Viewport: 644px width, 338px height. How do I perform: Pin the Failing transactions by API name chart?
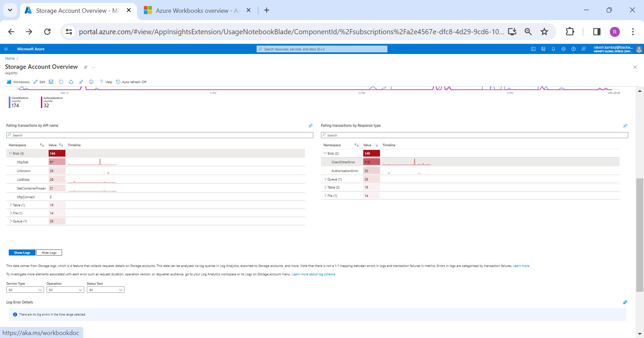pos(311,126)
